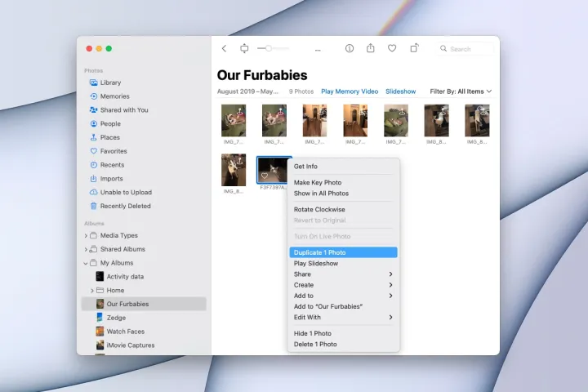Choose Add to "Our Furbabies"

coord(343,306)
